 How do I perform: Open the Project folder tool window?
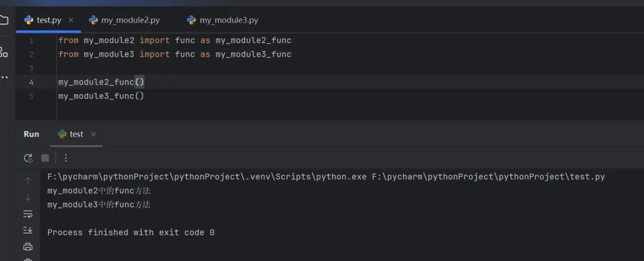pyautogui.click(x=4, y=20)
